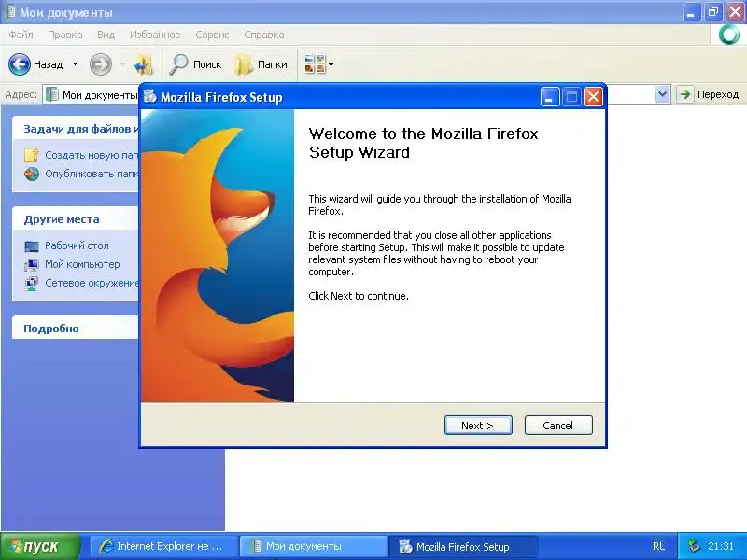The height and width of the screenshot is (560, 747).
Task: Open the Файл menu in Мои документы
Action: (21, 35)
